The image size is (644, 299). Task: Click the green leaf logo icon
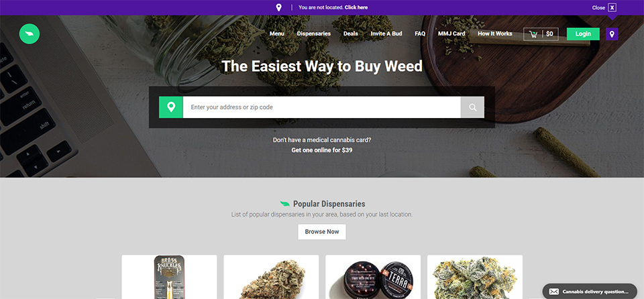(x=29, y=34)
